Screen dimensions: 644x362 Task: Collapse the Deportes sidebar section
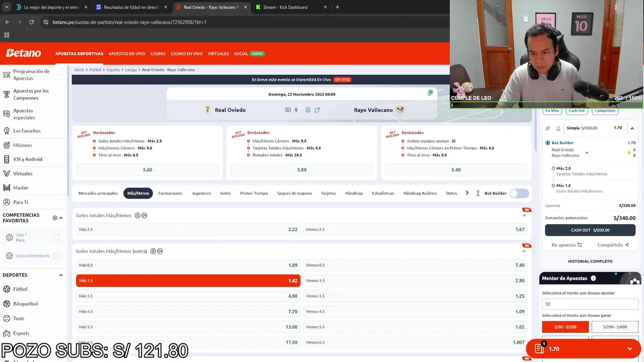[x=61, y=275]
